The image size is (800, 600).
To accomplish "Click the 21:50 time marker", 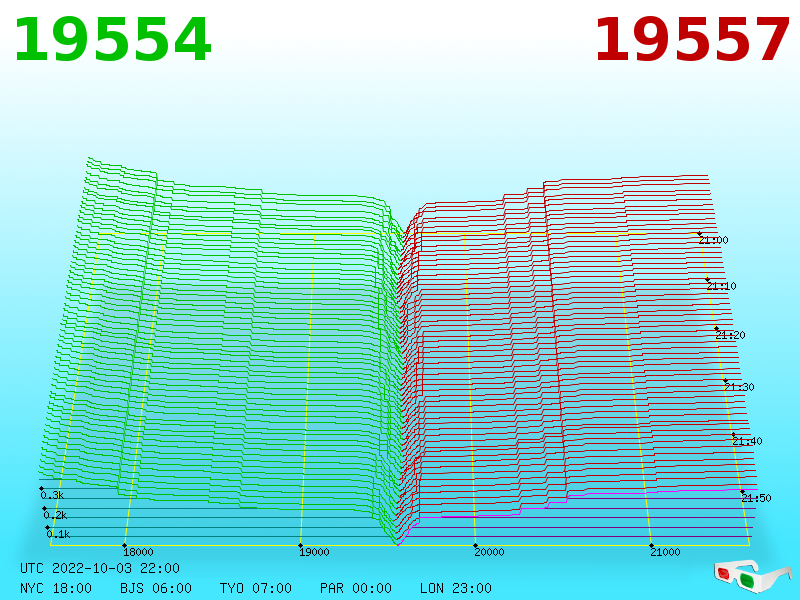I will [x=756, y=498].
